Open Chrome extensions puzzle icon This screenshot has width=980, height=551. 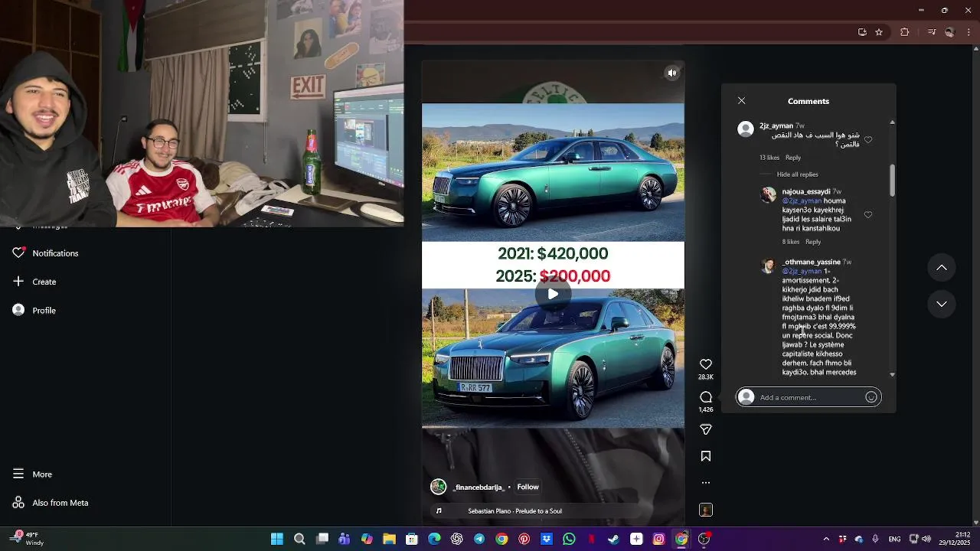coord(905,32)
